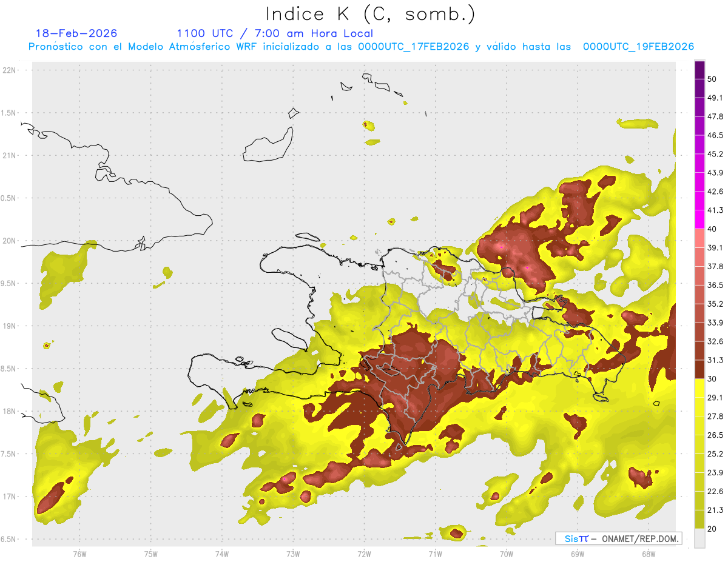Click the colorbar value "27.8"

coord(715,416)
